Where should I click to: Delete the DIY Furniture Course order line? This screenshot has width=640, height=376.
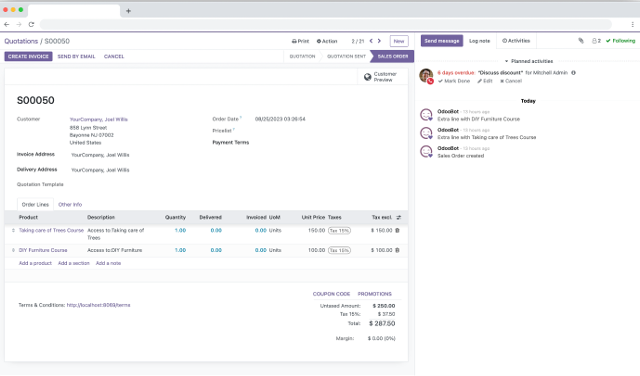398,250
